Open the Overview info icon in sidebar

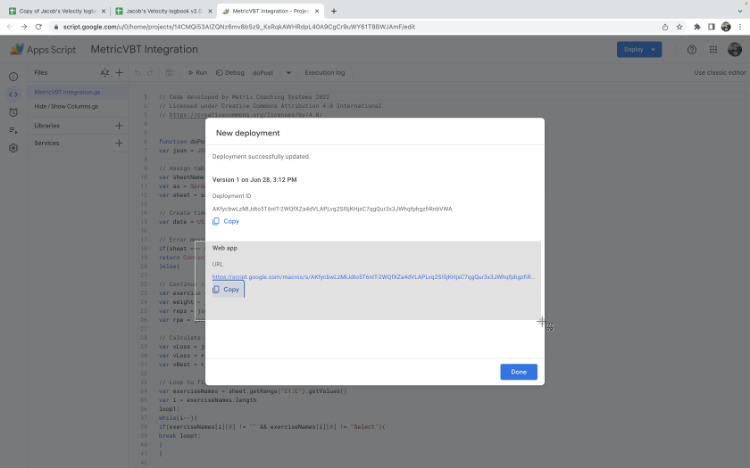[13, 77]
